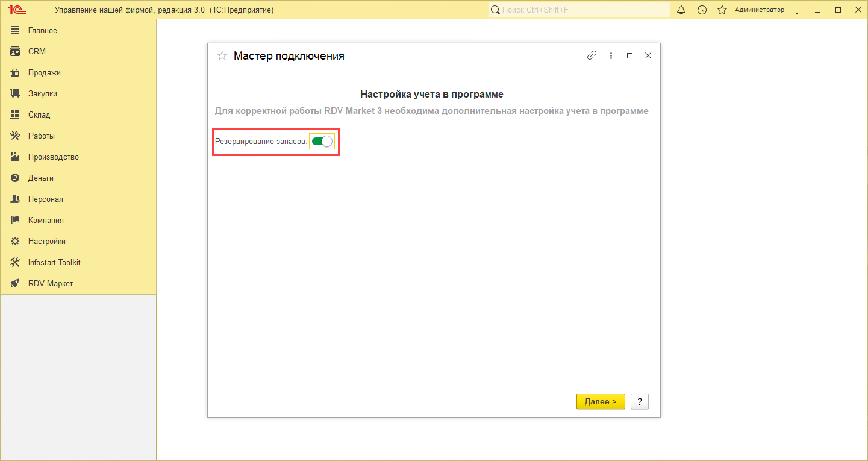
Task: Click the CRM section icon
Action: (16, 51)
